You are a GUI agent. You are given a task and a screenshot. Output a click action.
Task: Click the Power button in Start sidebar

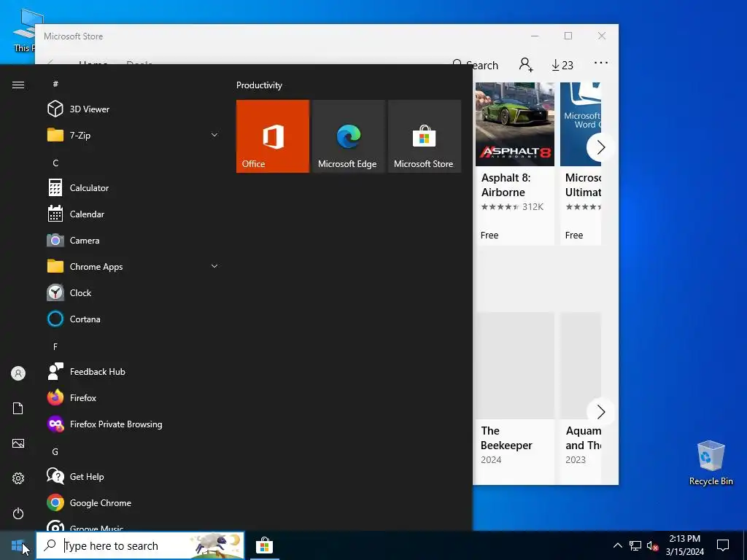pos(18,513)
